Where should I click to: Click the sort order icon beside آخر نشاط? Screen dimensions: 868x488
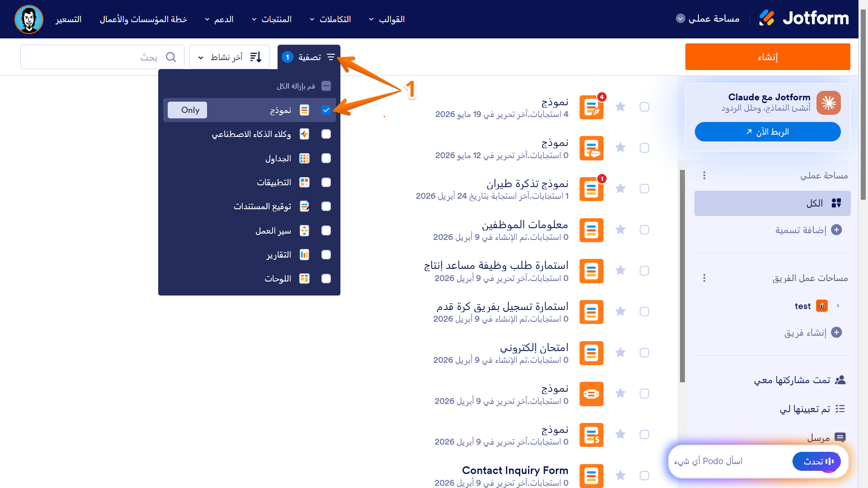pos(256,57)
